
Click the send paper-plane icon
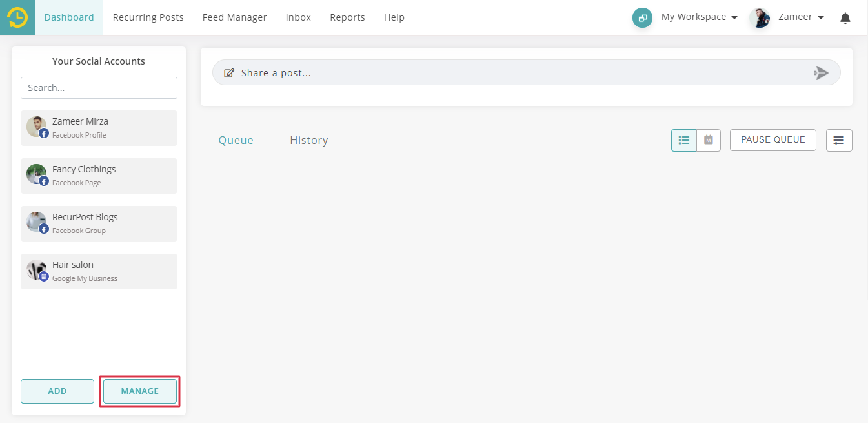(x=821, y=73)
